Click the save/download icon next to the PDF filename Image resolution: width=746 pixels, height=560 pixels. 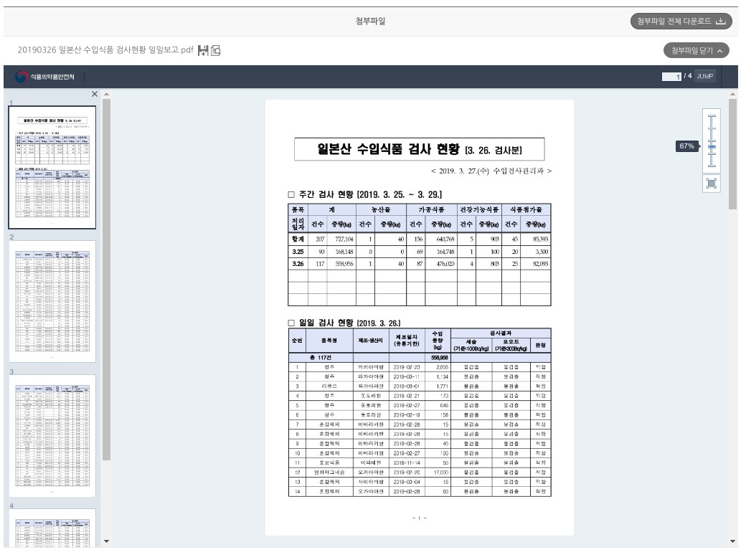click(203, 50)
